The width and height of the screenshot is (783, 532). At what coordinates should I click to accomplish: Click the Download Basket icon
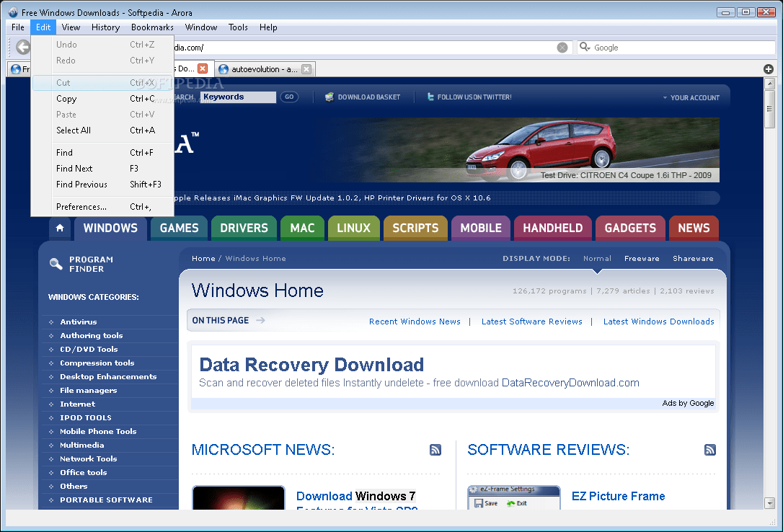click(329, 97)
